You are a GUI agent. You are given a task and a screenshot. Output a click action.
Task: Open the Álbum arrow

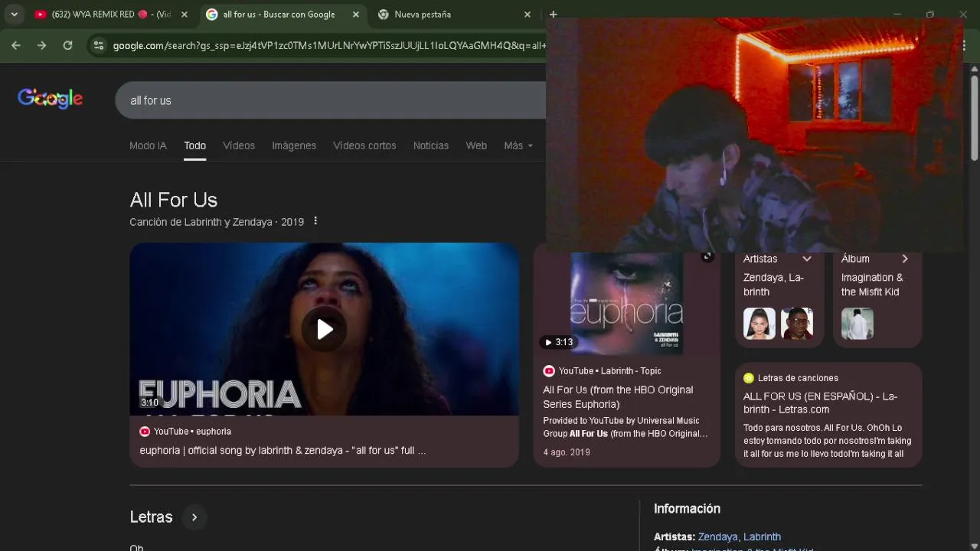[x=905, y=259]
